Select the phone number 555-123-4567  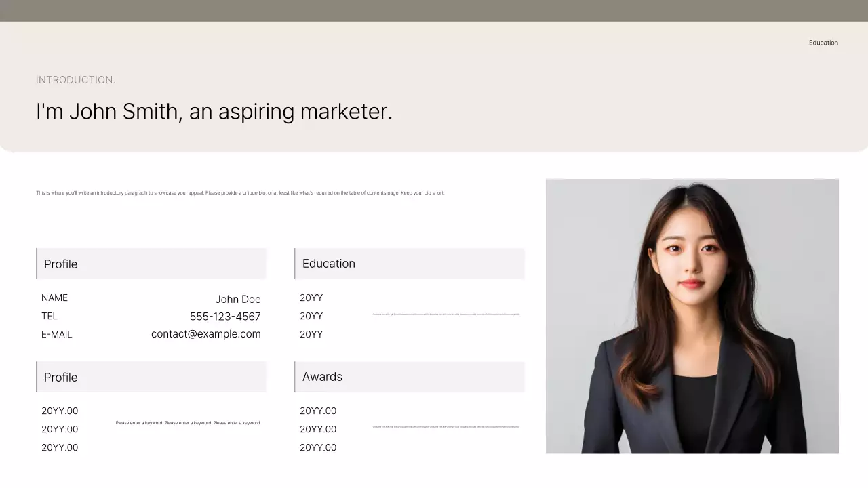point(224,316)
